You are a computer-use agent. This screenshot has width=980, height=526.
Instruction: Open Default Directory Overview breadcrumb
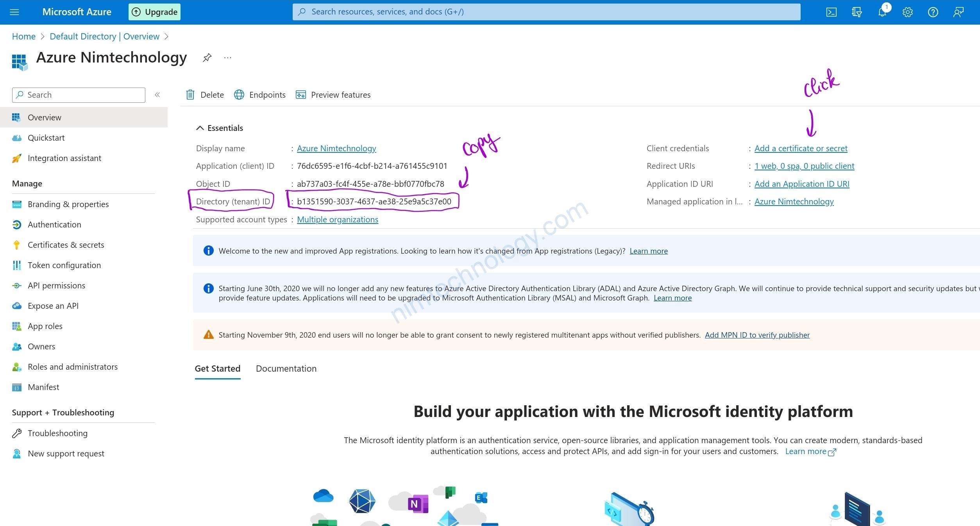[x=104, y=36]
